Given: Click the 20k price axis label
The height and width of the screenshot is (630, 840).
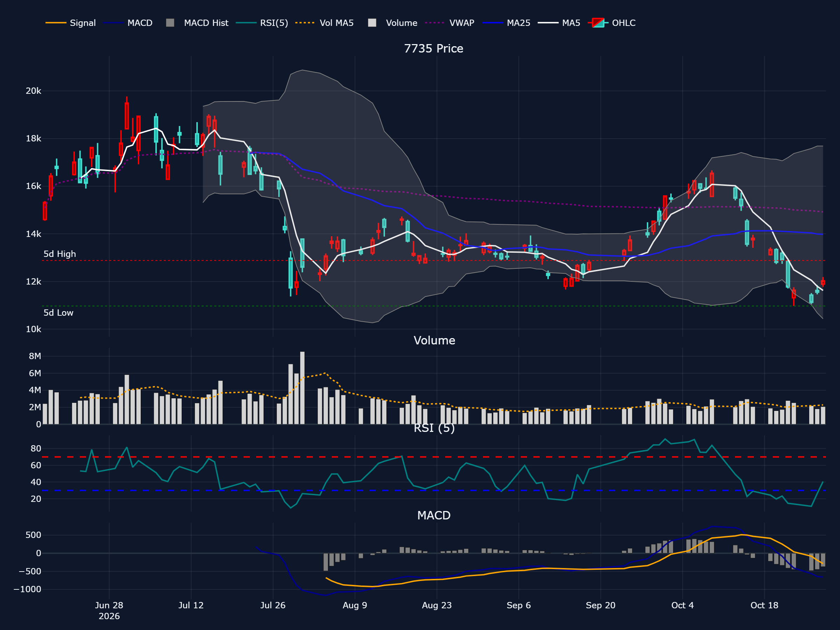Looking at the screenshot, I should coord(33,91).
